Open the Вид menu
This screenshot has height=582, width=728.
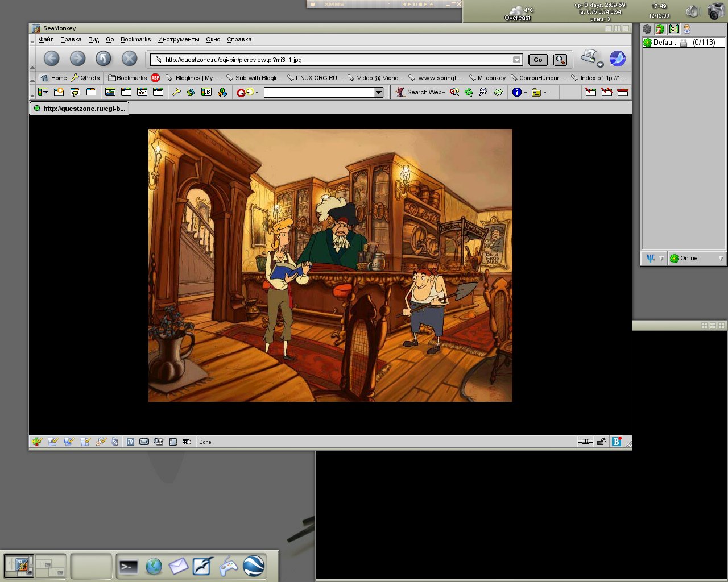point(94,39)
